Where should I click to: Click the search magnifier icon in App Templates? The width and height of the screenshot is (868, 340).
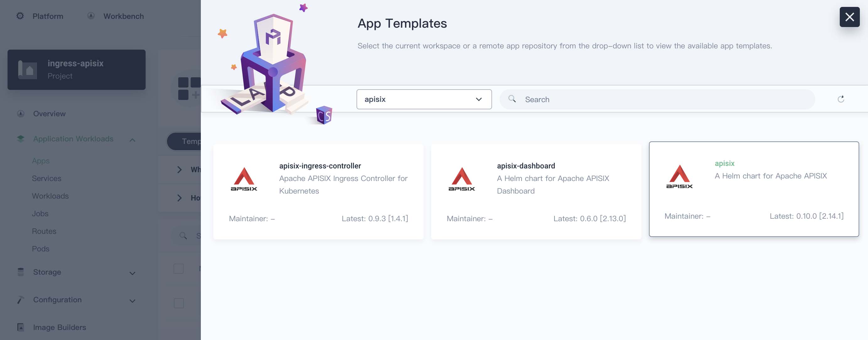[x=512, y=99]
